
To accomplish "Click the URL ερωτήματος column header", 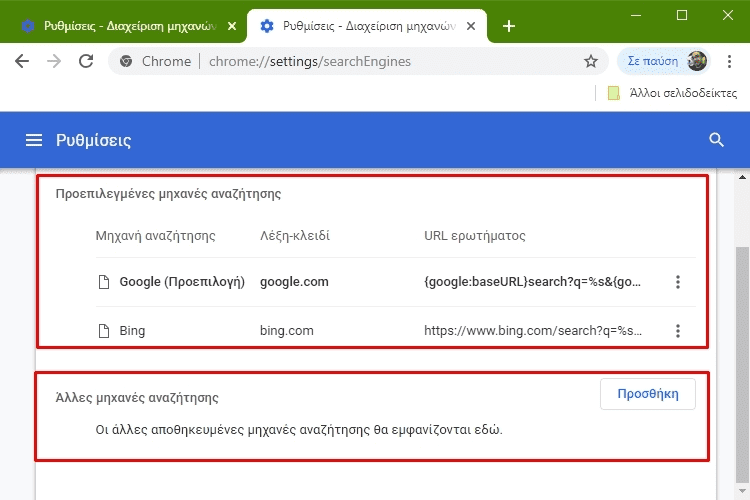I will tap(474, 236).
